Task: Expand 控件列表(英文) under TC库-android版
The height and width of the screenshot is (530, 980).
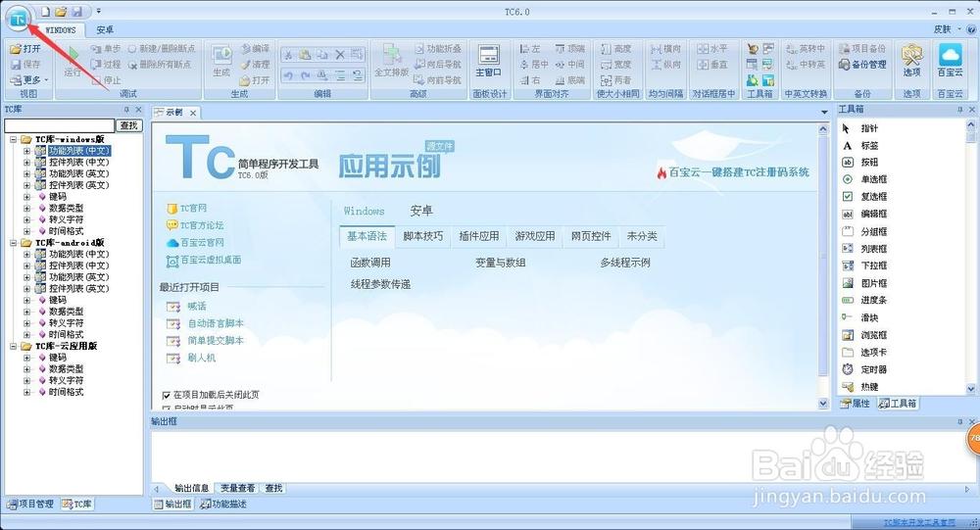Action: coord(26,289)
